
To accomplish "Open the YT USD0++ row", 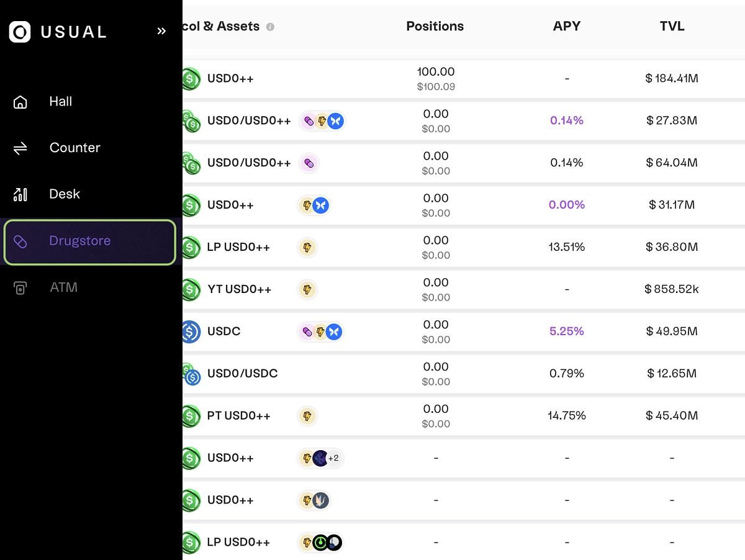I will coord(464,289).
